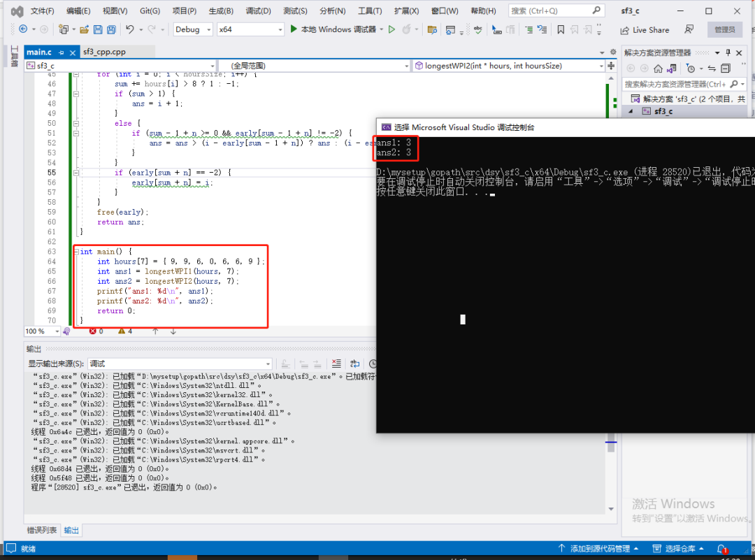
Task: Save the current file with the disk icon
Action: coord(98,29)
